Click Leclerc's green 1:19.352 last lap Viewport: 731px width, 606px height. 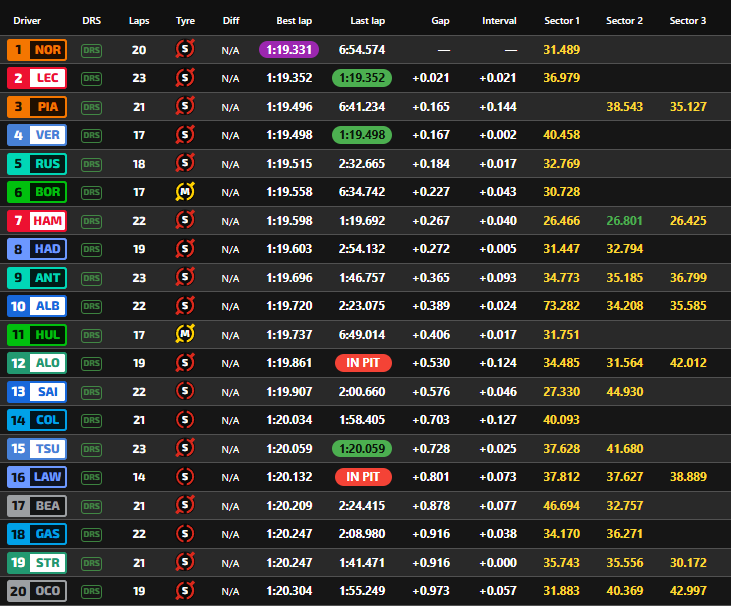[x=362, y=78]
